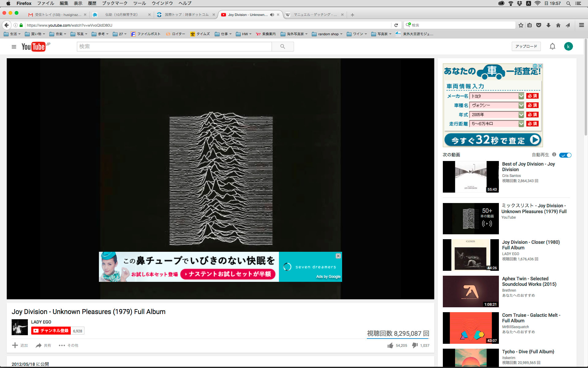Expand the 音楽 bookmarks folder
Image resolution: width=588 pixels, height=368 pixels.
click(x=58, y=34)
